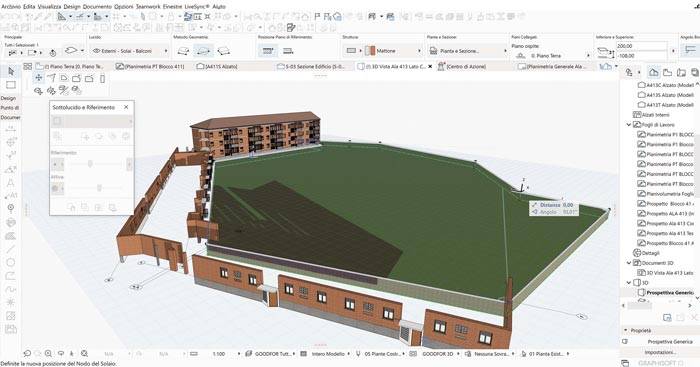This screenshot has height=367, width=700.
Task: Choose the bottom reference plane position icon
Action: tap(288, 51)
